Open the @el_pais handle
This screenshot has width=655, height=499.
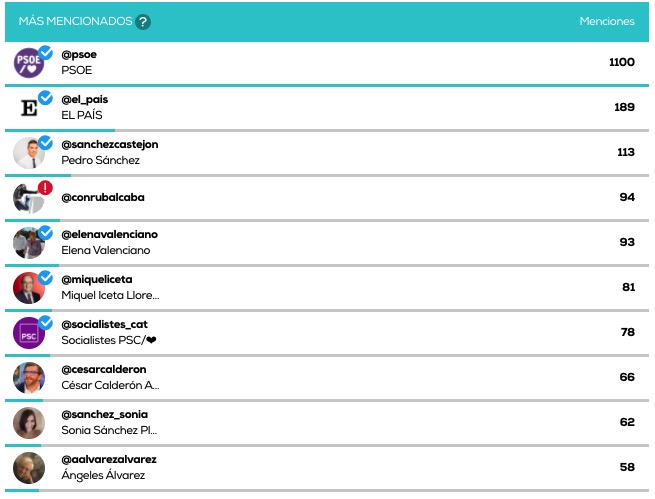pyautogui.click(x=85, y=100)
